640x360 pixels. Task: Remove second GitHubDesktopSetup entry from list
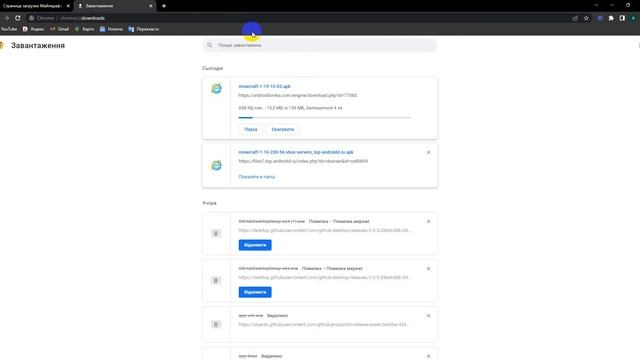[x=429, y=269]
